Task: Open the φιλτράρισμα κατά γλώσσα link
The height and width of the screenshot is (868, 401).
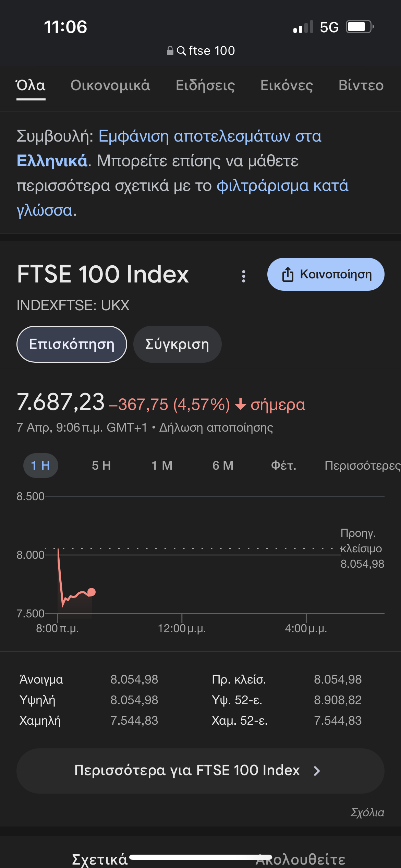Action: coord(282,186)
